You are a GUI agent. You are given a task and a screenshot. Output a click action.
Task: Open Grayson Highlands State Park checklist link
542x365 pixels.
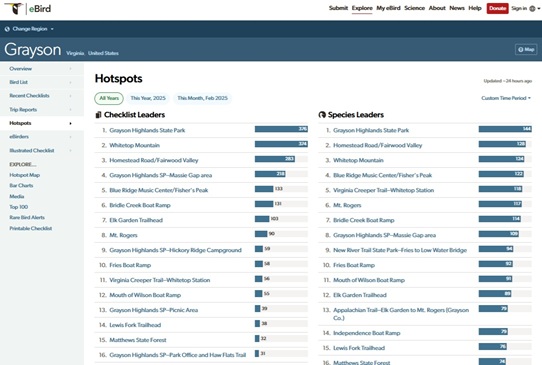(x=147, y=130)
